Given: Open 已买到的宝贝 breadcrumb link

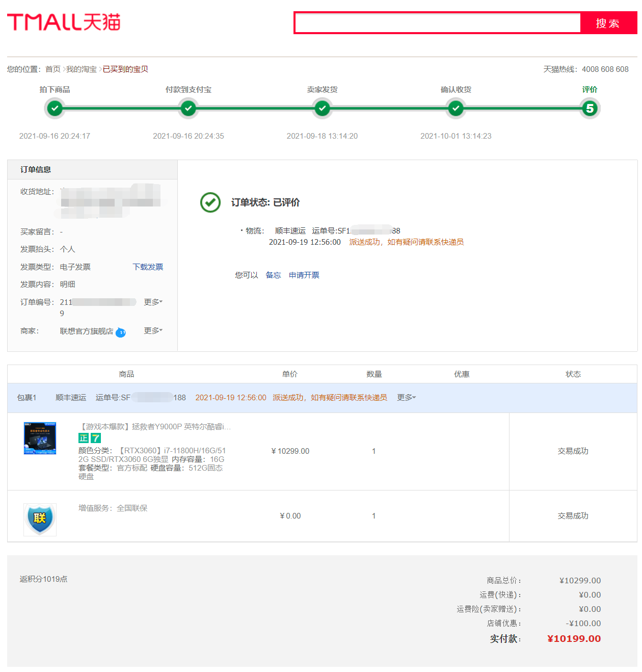Looking at the screenshot, I should 125,69.
